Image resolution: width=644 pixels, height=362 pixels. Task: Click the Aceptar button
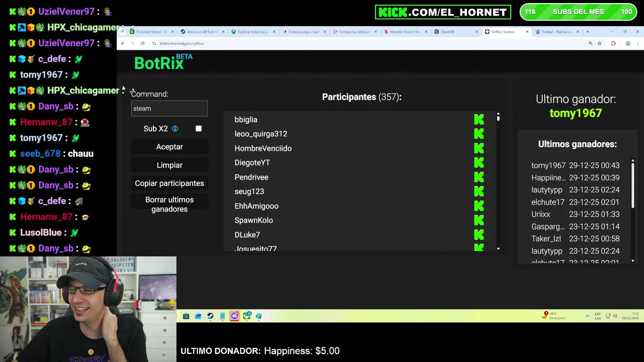[x=170, y=147]
